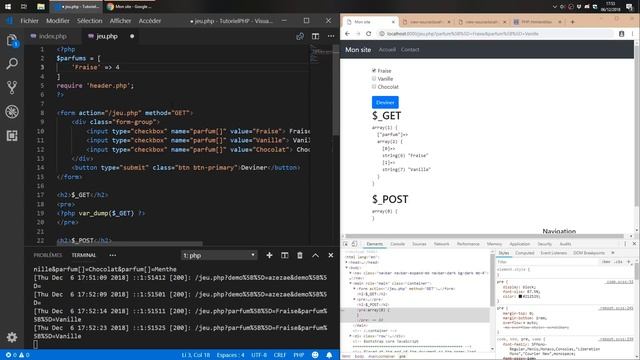Open a new browser tab
640x360 pixels.
(572, 22)
